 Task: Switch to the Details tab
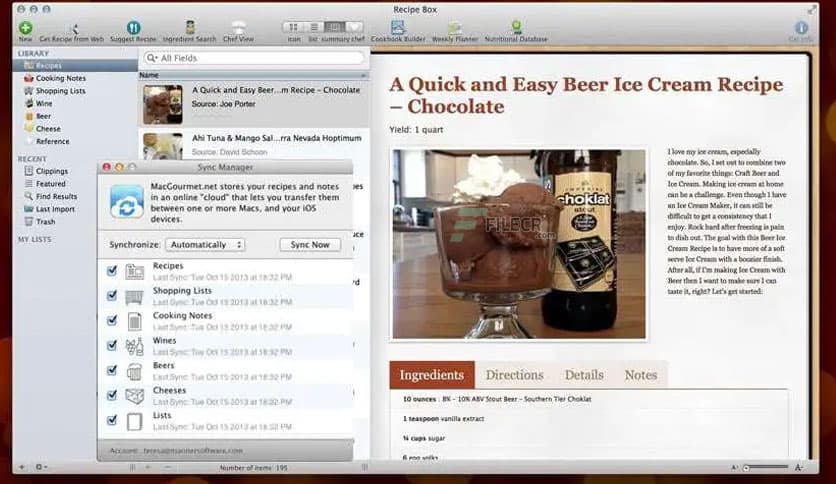click(x=584, y=375)
